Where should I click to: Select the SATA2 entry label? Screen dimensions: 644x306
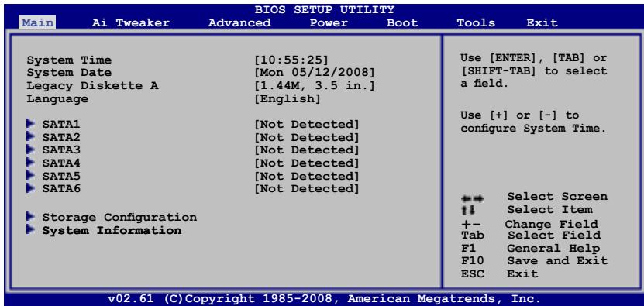[61, 137]
